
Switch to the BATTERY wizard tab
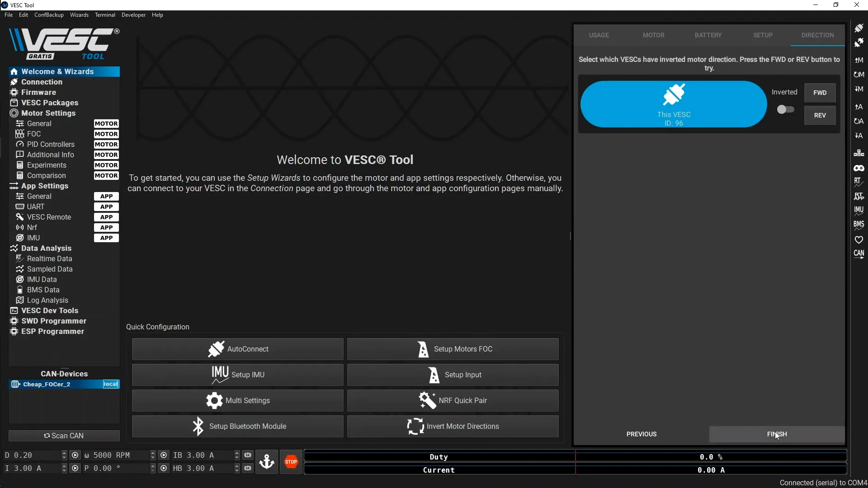pos(708,35)
